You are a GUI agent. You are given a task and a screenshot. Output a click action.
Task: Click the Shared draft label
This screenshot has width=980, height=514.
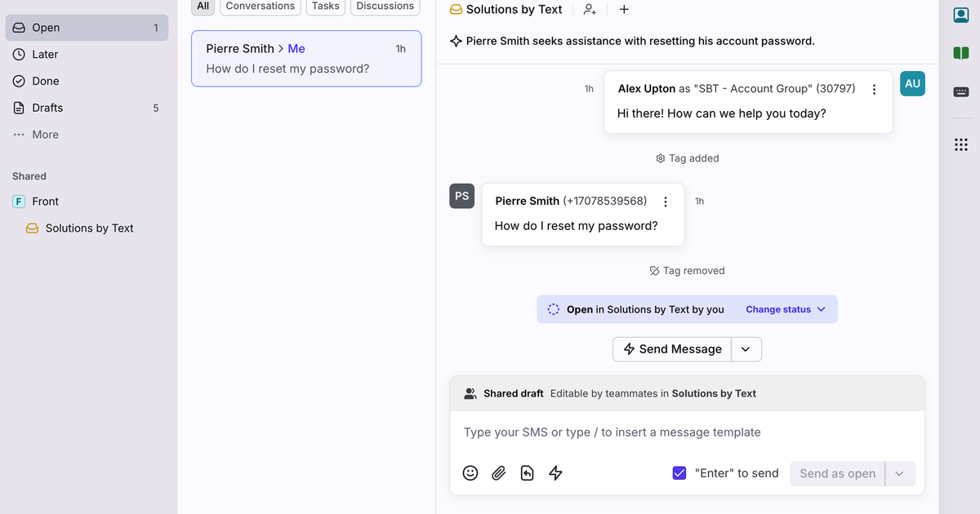coord(514,393)
